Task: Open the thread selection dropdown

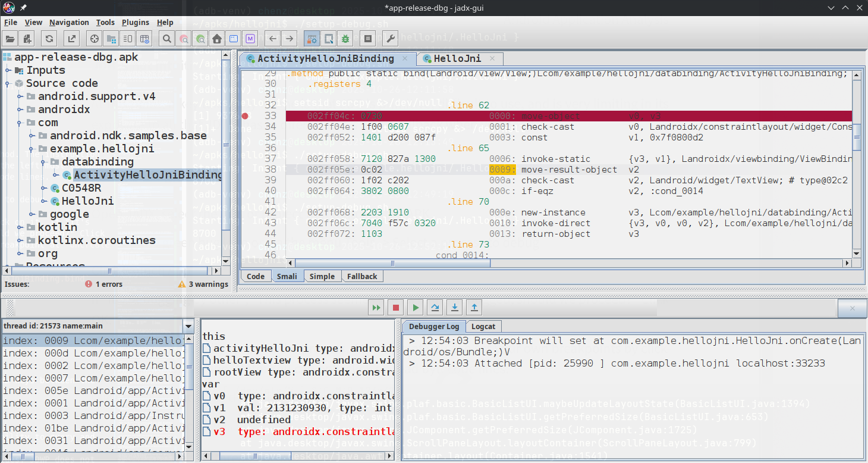Action: [188, 326]
